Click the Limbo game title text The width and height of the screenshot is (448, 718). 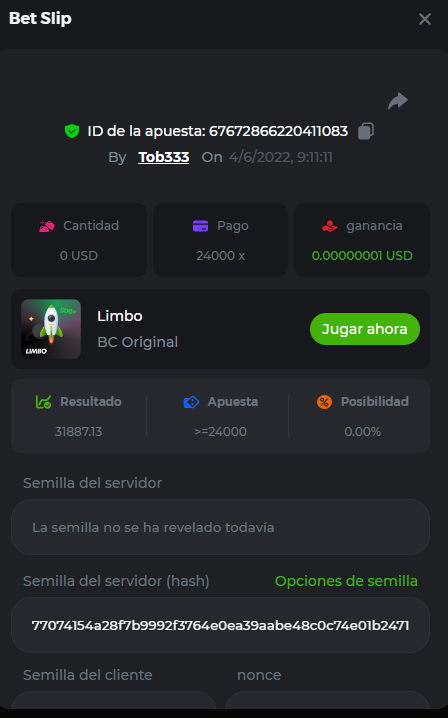click(120, 316)
